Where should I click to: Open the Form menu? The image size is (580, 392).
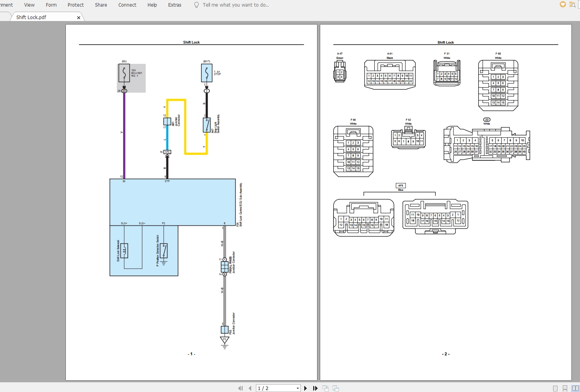pos(51,5)
